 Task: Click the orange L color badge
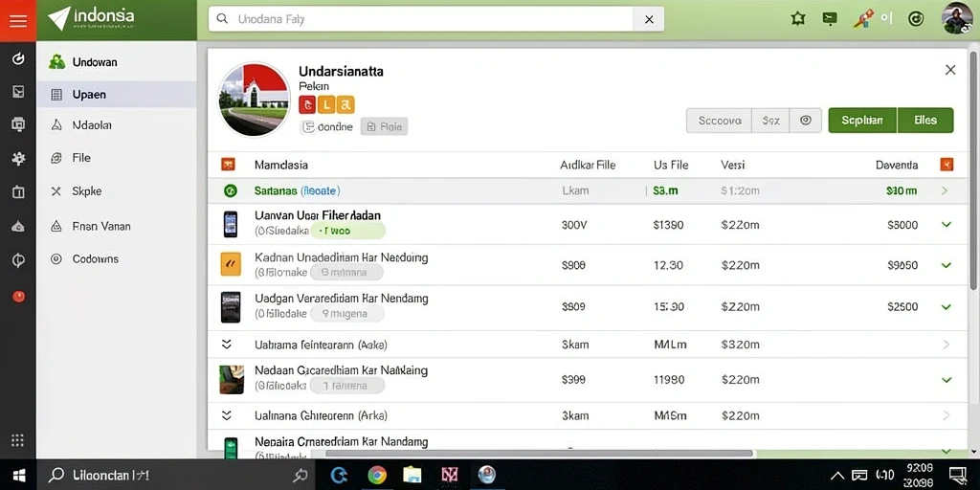coord(325,104)
